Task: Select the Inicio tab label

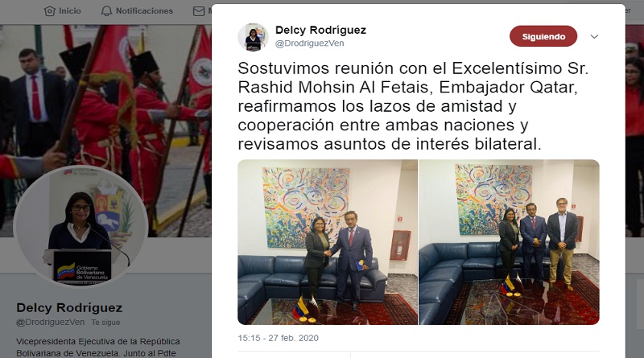Action: tap(70, 11)
